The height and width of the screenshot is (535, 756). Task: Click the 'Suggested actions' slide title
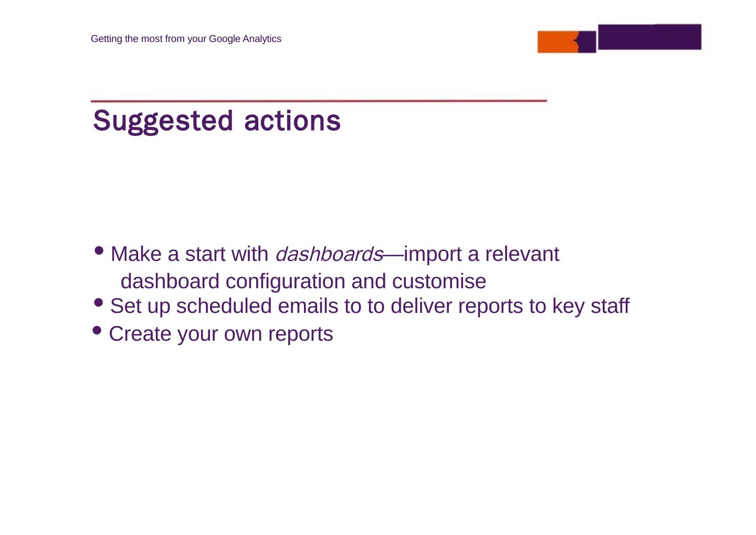tap(217, 121)
